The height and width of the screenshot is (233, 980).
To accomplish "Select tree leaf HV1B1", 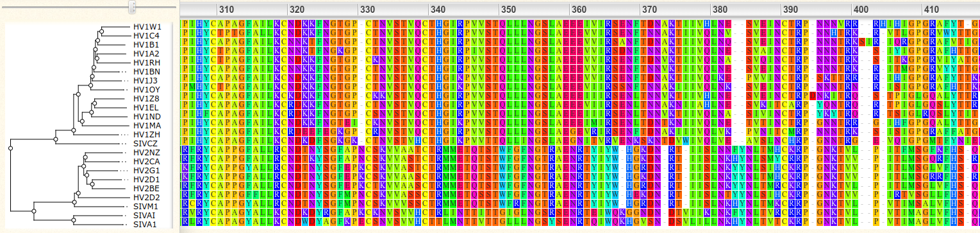I will point(147,44).
